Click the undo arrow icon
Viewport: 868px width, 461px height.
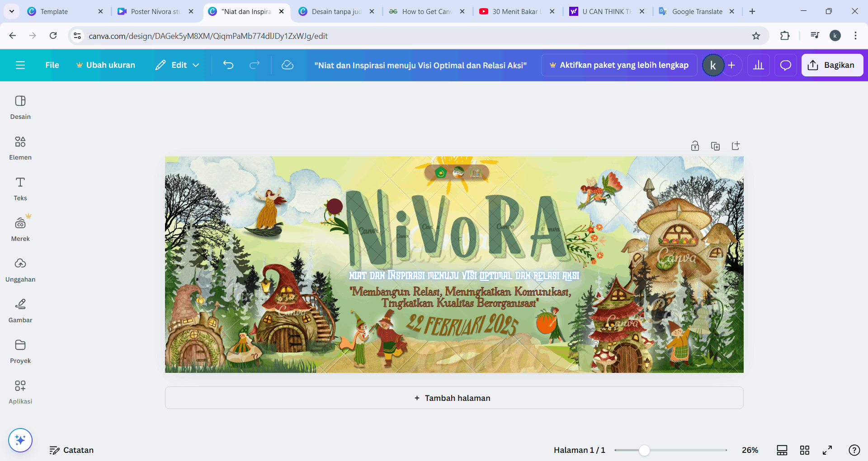(228, 65)
